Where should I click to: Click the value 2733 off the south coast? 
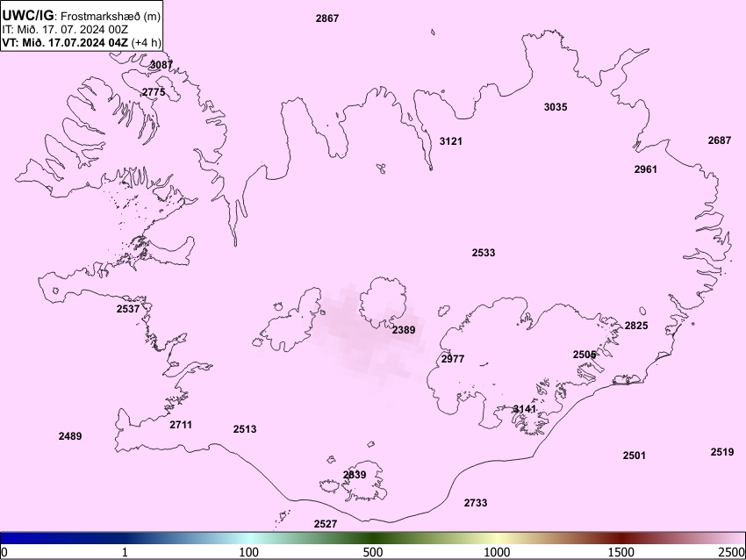[476, 503]
